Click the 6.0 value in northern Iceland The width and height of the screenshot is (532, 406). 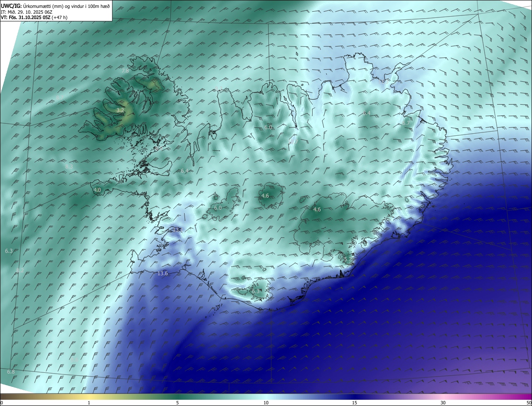point(268,127)
